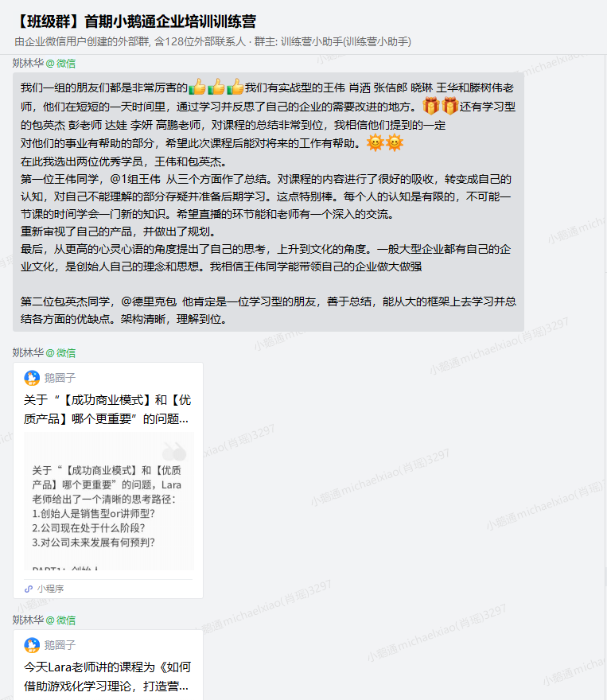This screenshot has width=607, height=700.
Task: Click the 小程序 label at card bottom
Action: [50, 589]
